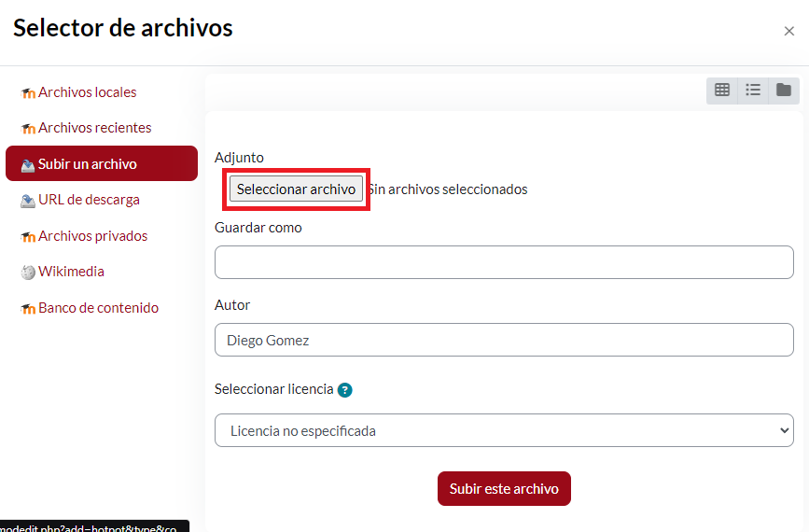Switch to folder tree view
The image size is (809, 532).
784,91
